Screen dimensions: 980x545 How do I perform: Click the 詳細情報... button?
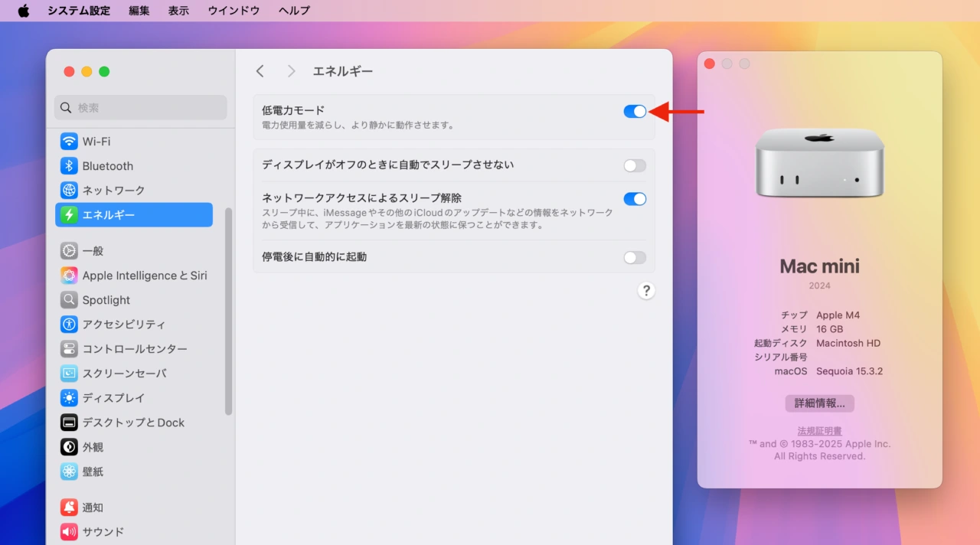819,403
